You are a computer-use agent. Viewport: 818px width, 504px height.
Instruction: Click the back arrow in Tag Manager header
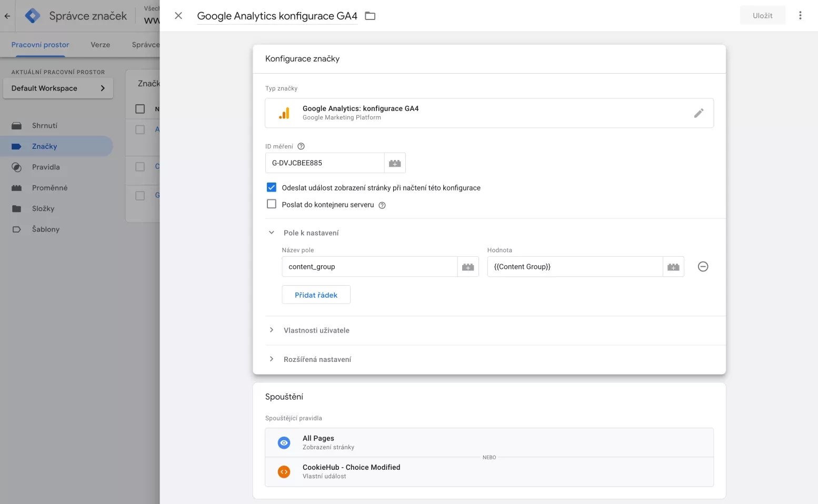click(7, 16)
